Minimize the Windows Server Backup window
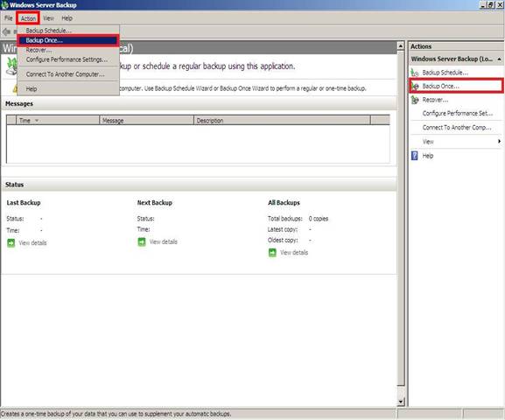This screenshot has width=505, height=420. pos(483,5)
